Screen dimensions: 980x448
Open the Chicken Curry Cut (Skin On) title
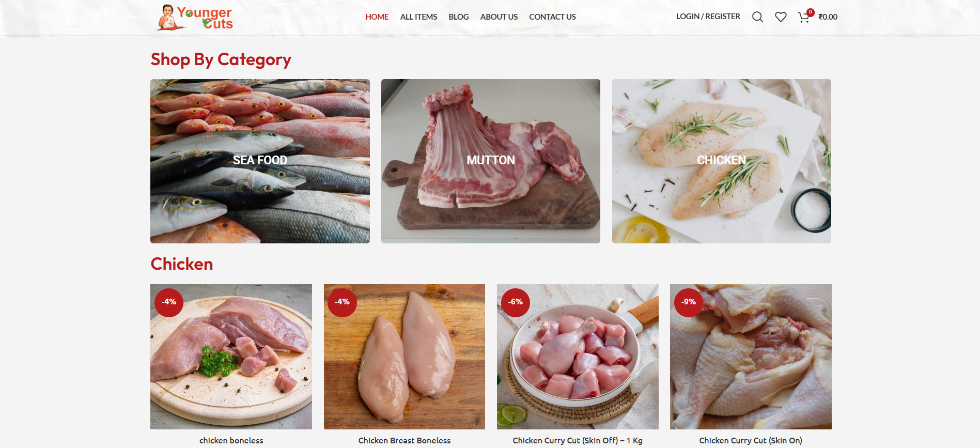[x=751, y=441]
